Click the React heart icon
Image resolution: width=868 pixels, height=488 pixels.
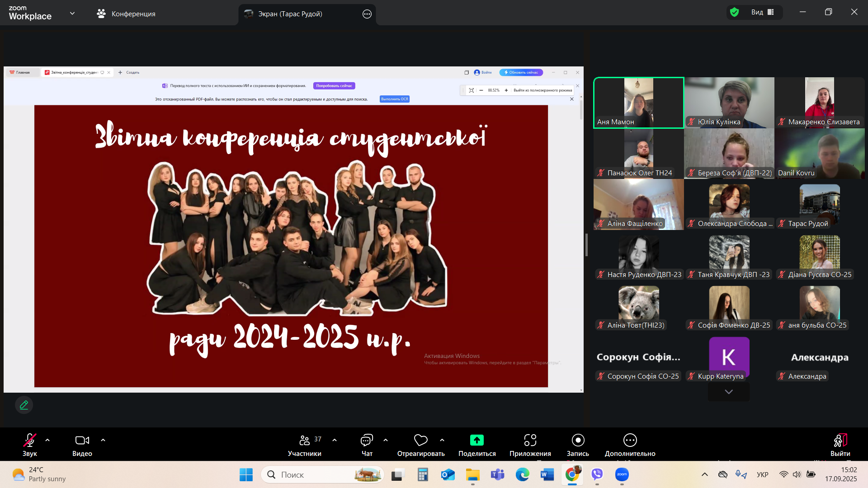[x=420, y=441]
